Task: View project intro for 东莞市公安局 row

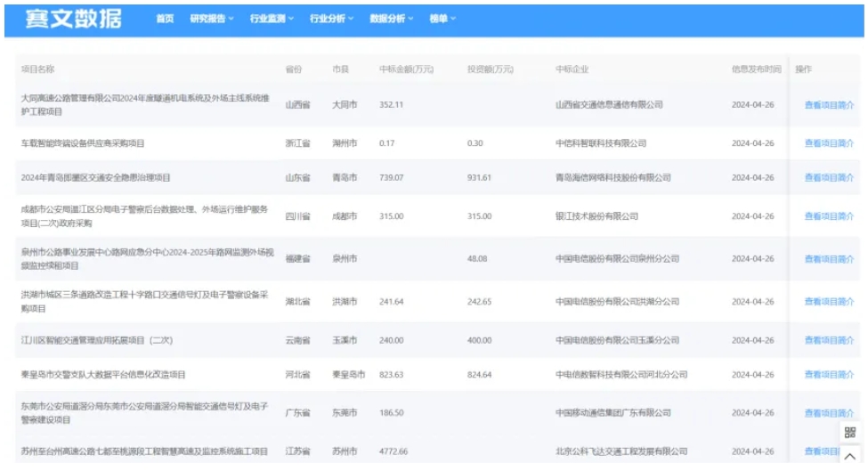Action: pos(829,413)
